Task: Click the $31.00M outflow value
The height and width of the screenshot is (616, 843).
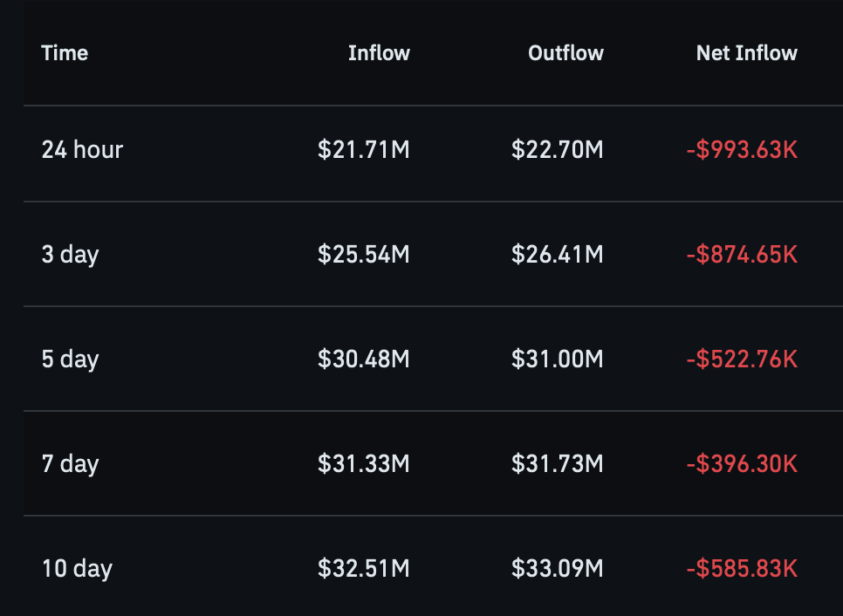Action: click(x=558, y=359)
